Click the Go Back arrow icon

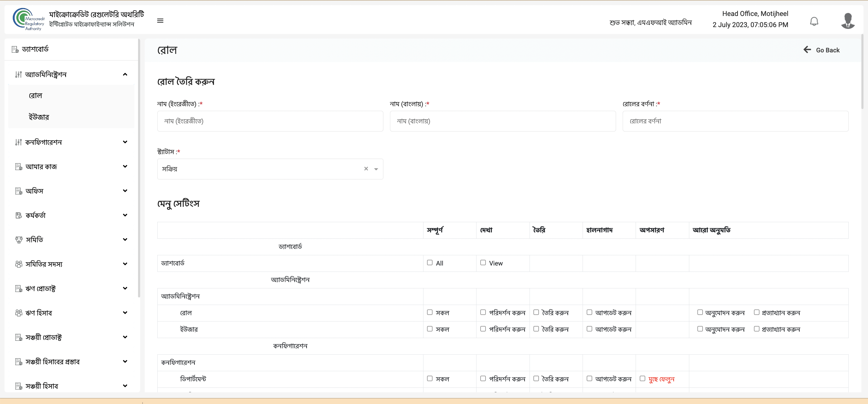pyautogui.click(x=807, y=50)
